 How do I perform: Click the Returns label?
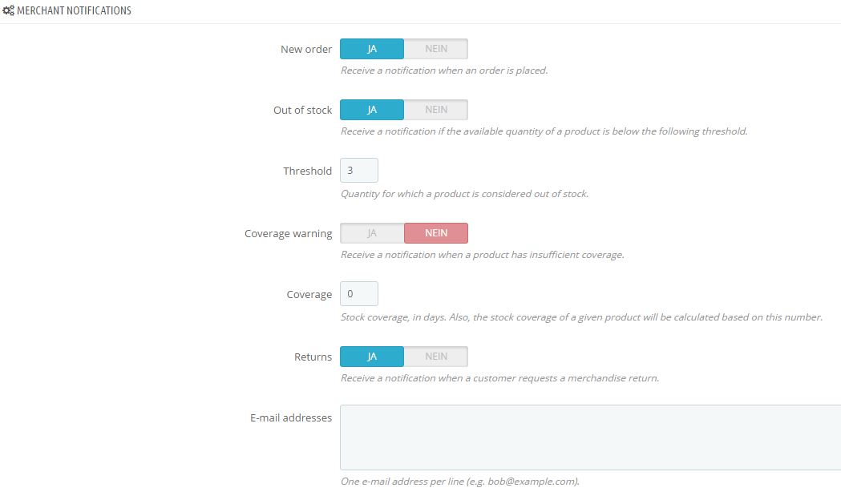tap(313, 357)
